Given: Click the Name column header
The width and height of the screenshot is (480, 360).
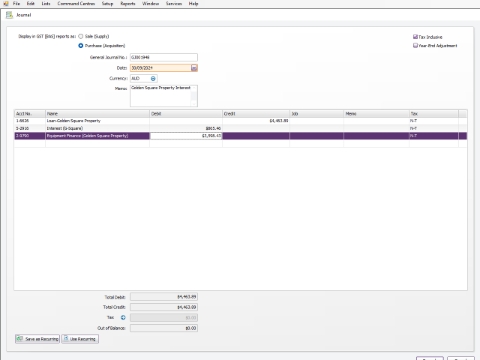Looking at the screenshot, I should (97, 114).
